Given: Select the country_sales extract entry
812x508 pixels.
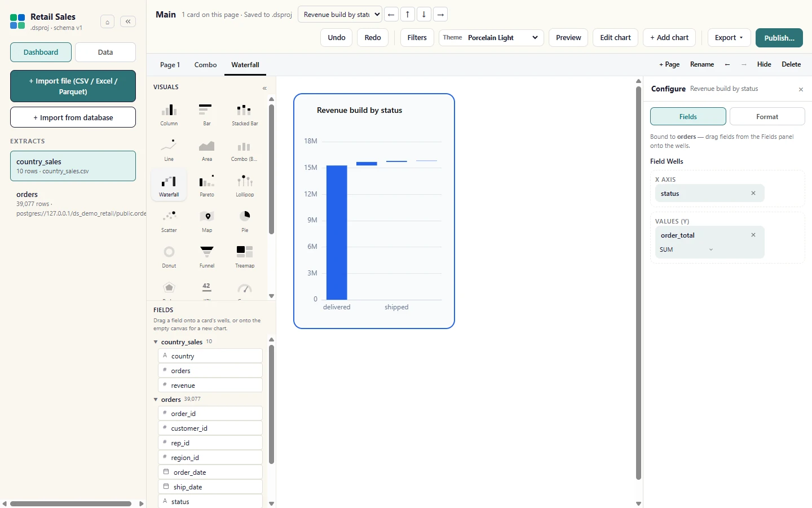Looking at the screenshot, I should pos(73,166).
